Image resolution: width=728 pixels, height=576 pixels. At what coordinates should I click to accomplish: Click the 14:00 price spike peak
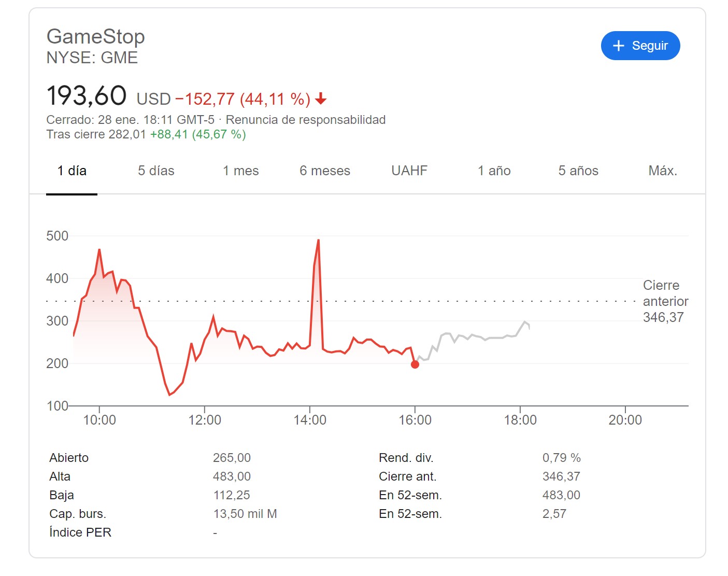click(318, 240)
